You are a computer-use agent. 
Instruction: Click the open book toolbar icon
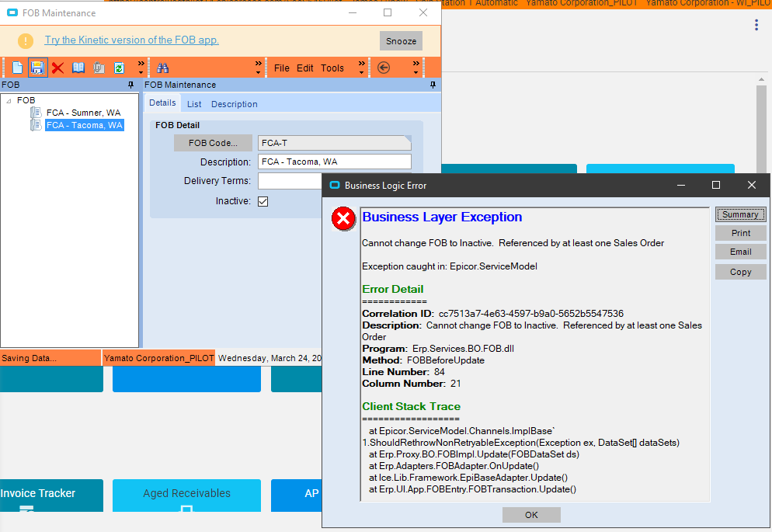(x=78, y=68)
